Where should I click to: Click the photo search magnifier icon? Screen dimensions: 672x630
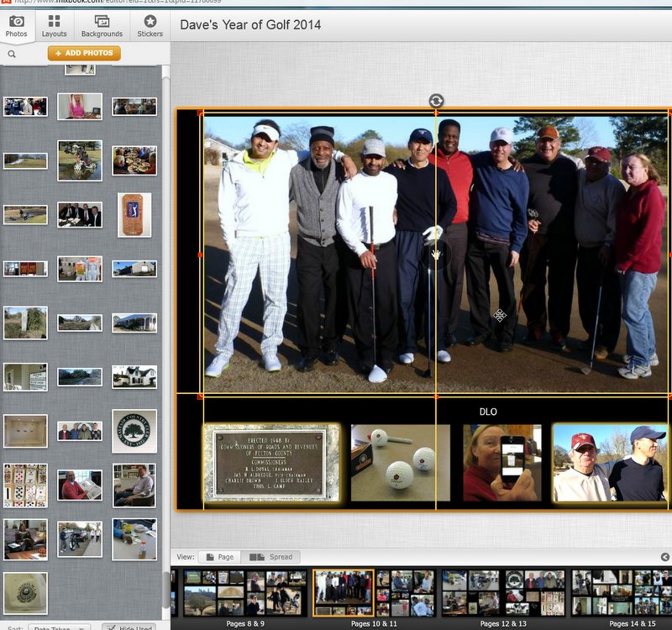click(12, 55)
